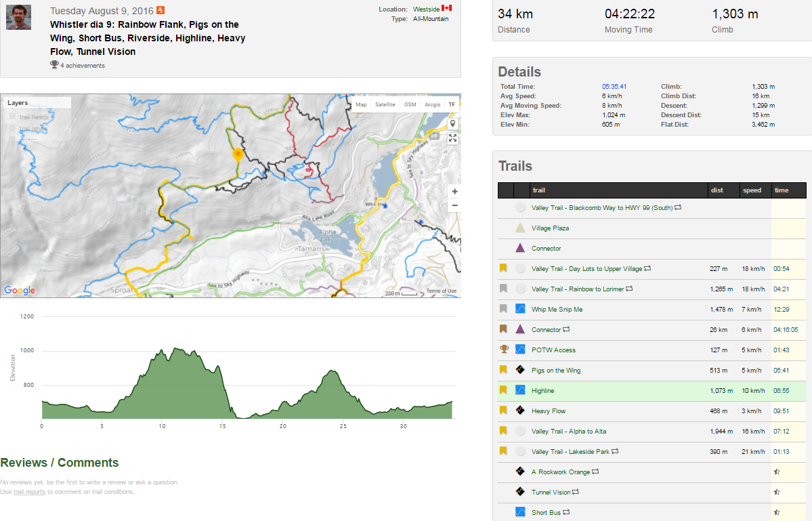Switch map to Satellite view
The image size is (812, 521).
click(385, 104)
